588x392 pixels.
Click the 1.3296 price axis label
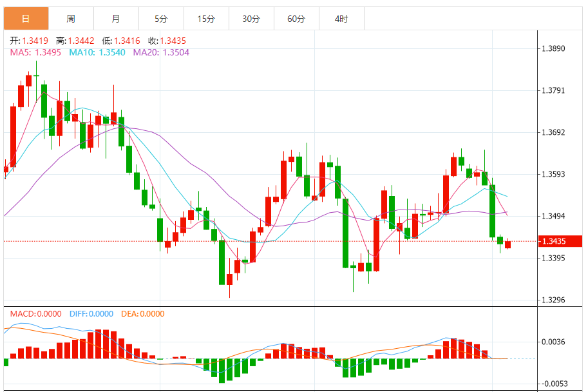click(x=553, y=300)
